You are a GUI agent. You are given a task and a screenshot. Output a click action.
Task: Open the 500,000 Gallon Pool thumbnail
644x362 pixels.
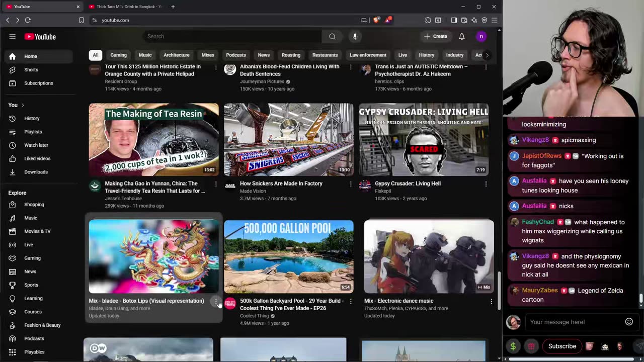[x=289, y=256]
